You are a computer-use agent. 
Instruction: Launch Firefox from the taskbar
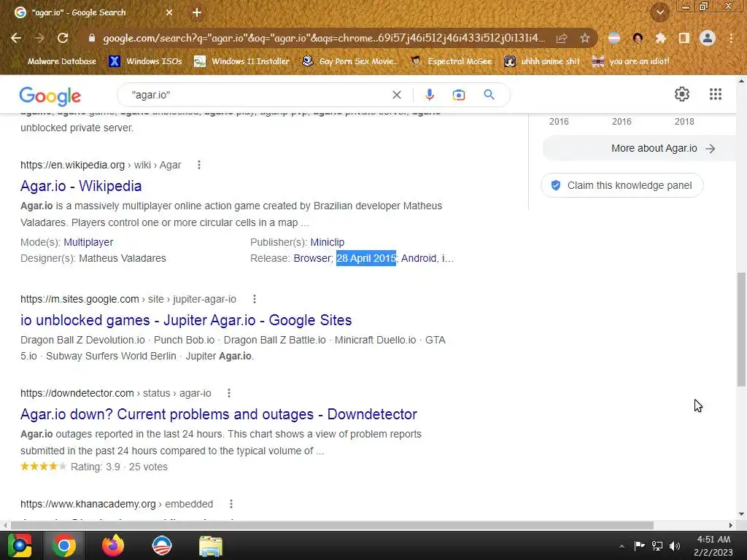point(113,545)
